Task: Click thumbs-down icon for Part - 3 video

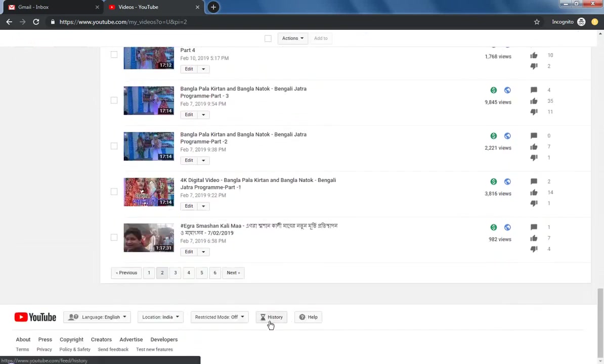Action: tap(534, 112)
